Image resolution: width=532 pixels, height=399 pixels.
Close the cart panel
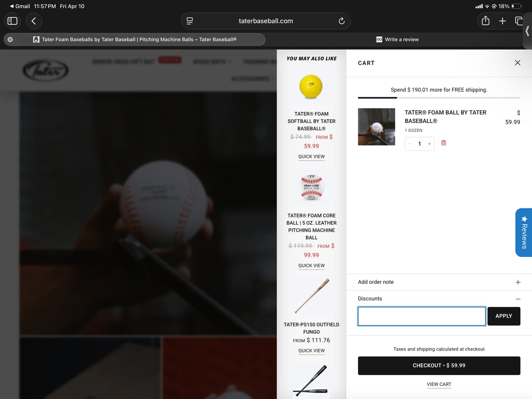tap(518, 63)
